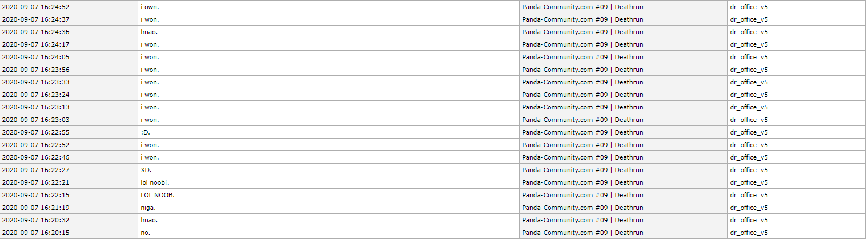The width and height of the screenshot is (868, 240).
Task: Click the "i won." message at 16:22:46
Action: 150,157
